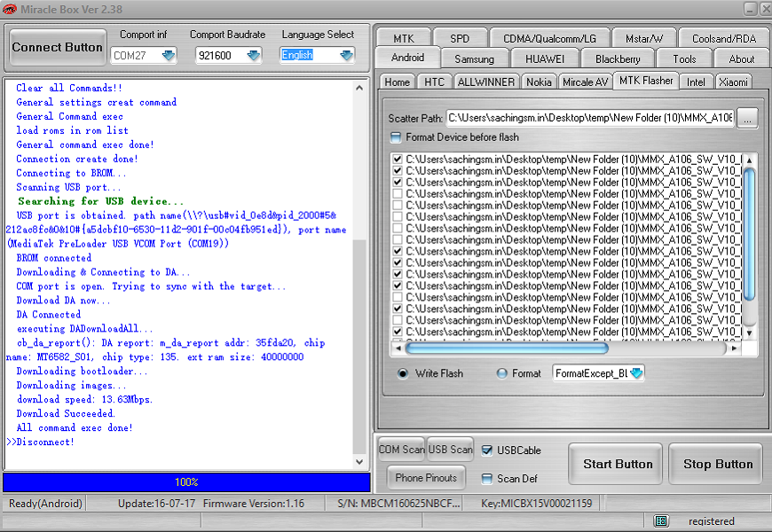Open the Tools tab
772x532 pixels.
(684, 59)
